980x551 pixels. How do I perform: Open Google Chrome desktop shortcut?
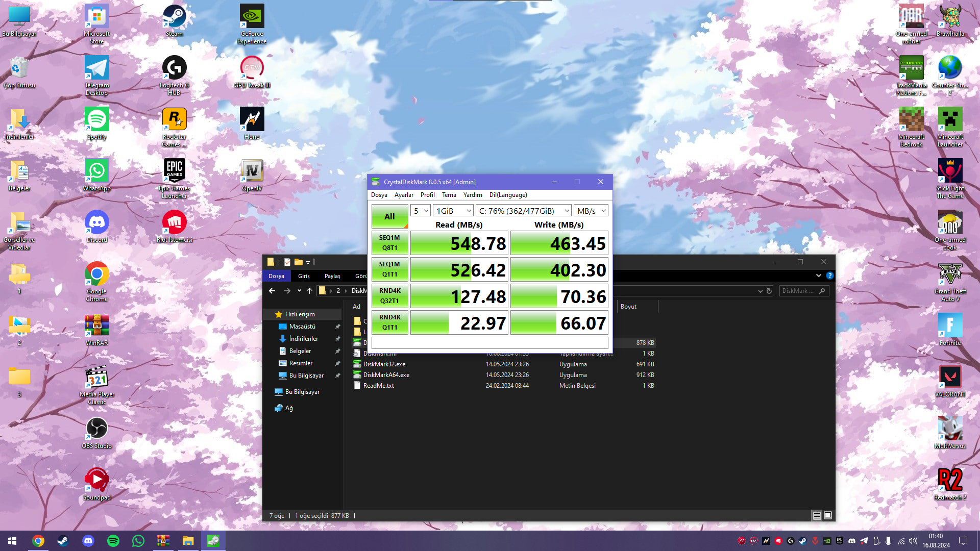pyautogui.click(x=96, y=282)
